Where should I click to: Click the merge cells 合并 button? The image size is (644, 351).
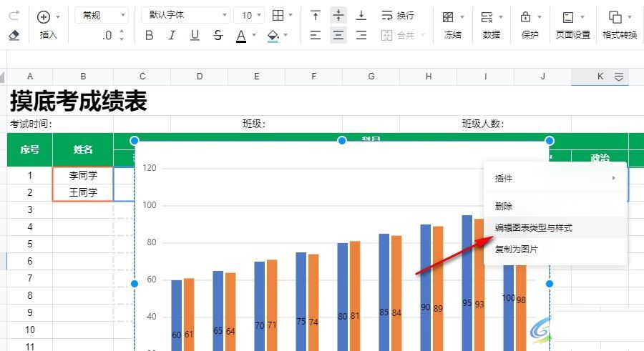(398, 35)
